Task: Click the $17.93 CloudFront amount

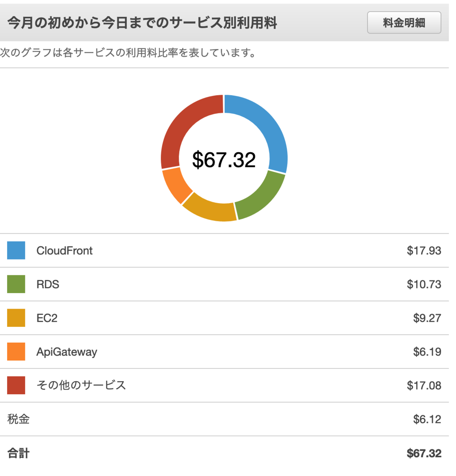Action: coord(424,251)
